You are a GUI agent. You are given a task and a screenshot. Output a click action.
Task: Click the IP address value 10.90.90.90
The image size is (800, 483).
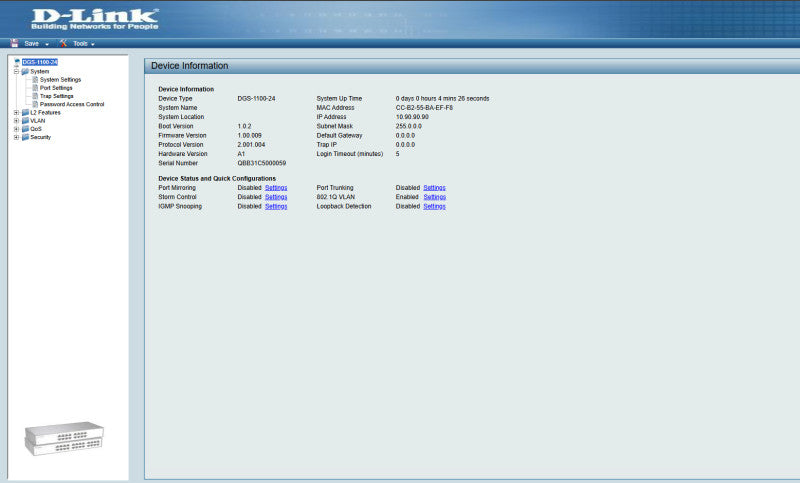pos(412,117)
